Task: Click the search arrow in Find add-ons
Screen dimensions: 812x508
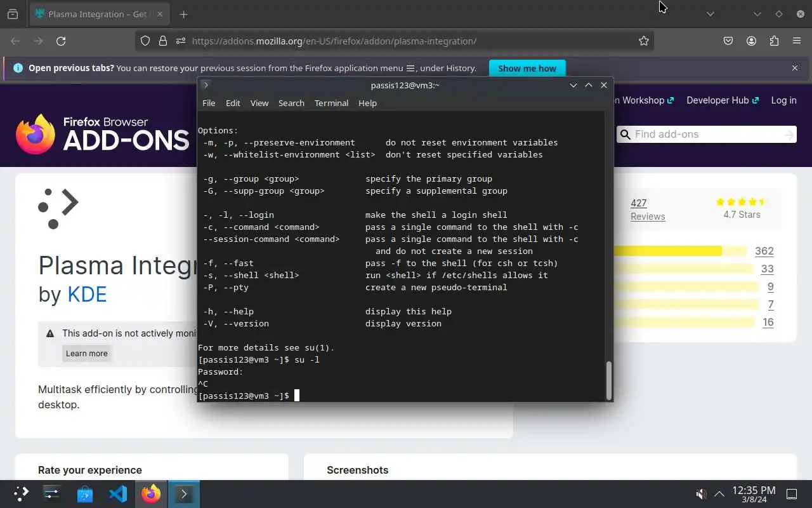Action: pyautogui.click(x=789, y=135)
